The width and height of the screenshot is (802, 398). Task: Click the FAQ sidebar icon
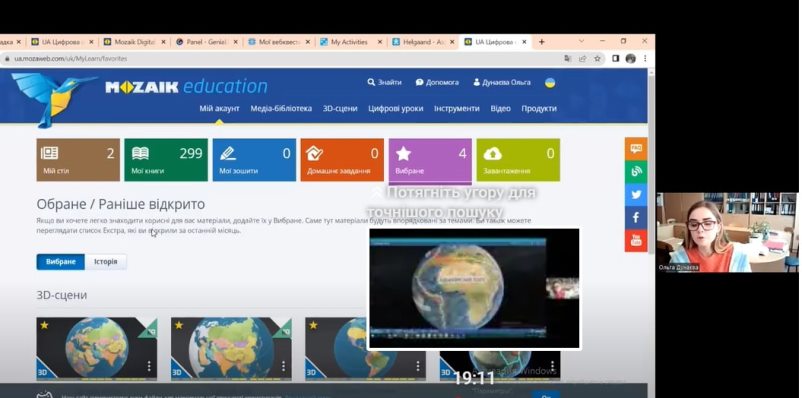coord(636,148)
